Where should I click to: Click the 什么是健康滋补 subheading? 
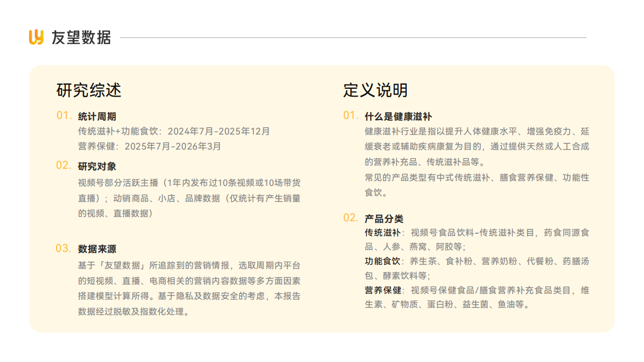[x=398, y=117]
